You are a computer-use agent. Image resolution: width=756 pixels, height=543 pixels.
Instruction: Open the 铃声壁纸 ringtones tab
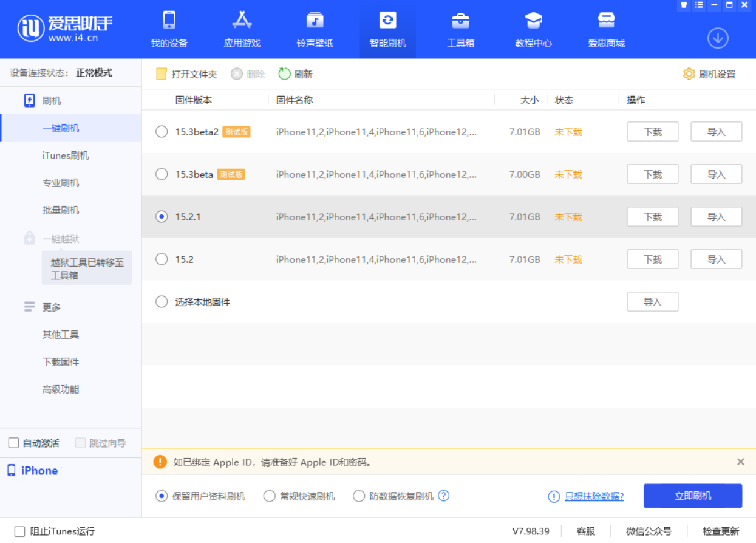315,29
